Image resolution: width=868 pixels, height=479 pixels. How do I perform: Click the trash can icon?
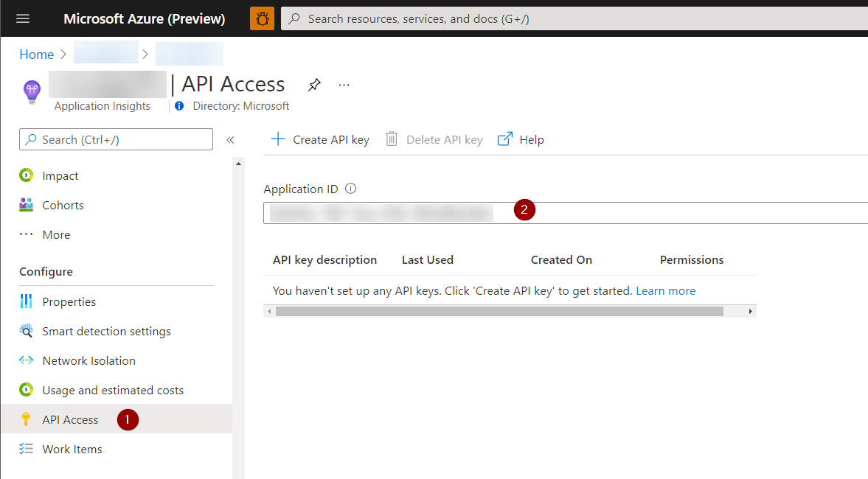392,139
